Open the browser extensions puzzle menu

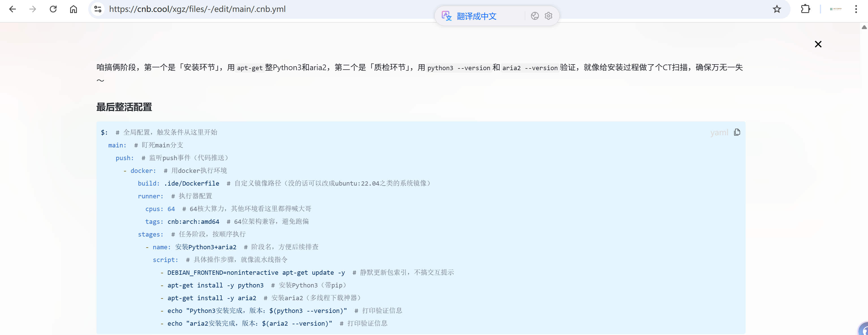(806, 9)
